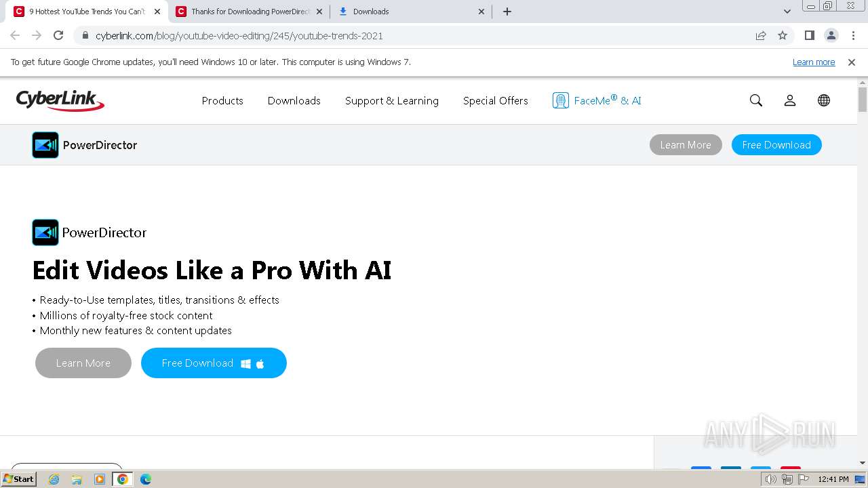
Task: Open the volume speaker tray icon
Action: [x=771, y=479]
